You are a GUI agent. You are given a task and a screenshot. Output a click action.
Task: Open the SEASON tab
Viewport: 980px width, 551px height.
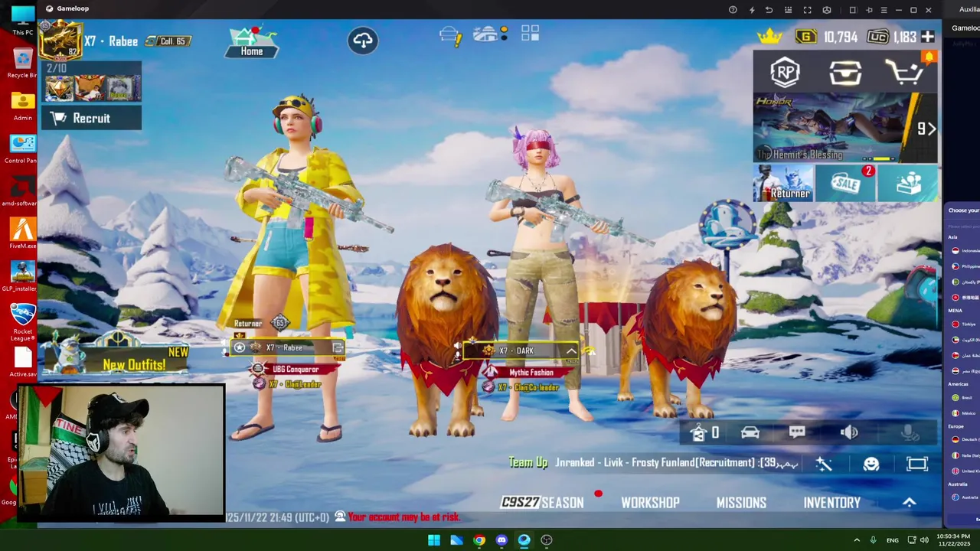(x=542, y=503)
